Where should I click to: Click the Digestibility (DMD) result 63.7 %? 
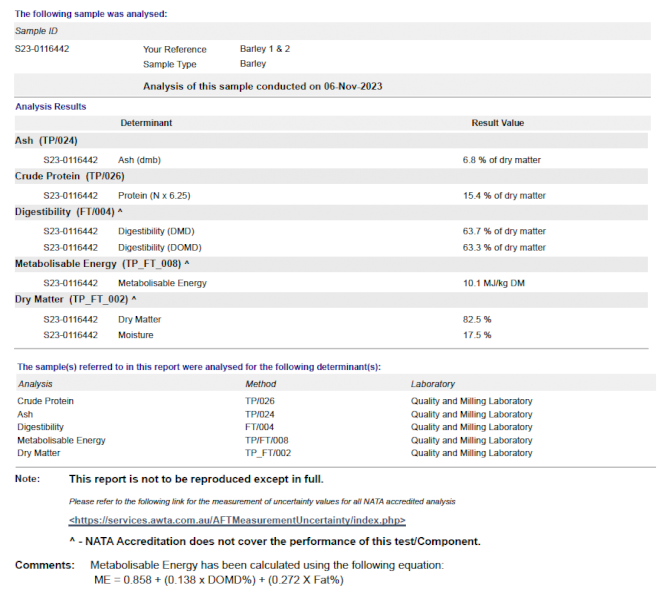coord(504,231)
